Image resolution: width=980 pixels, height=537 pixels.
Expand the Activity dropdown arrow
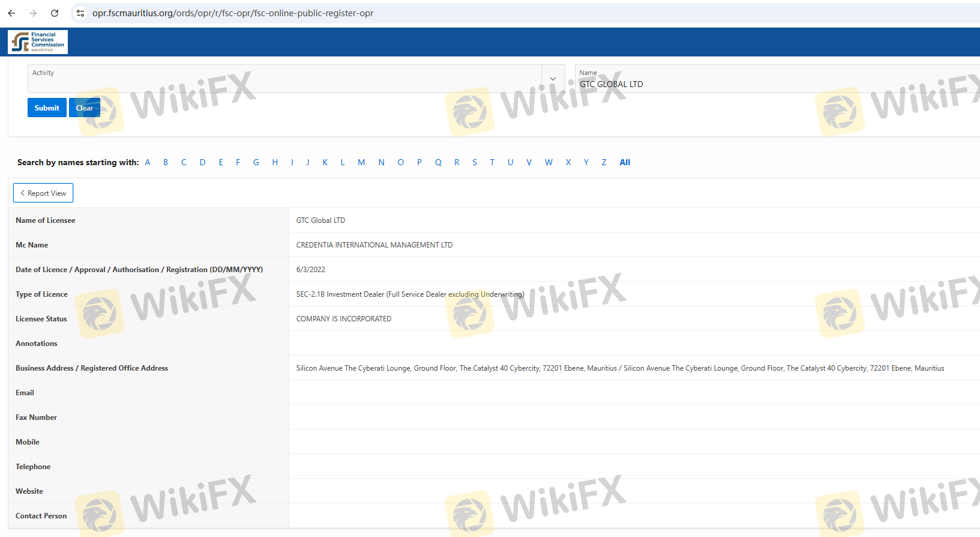(x=553, y=79)
